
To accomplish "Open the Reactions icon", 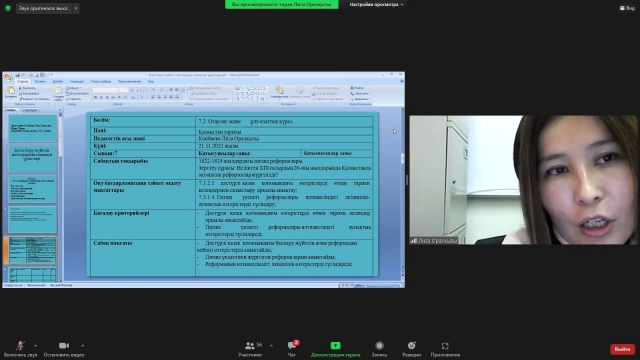I will 411,345.
